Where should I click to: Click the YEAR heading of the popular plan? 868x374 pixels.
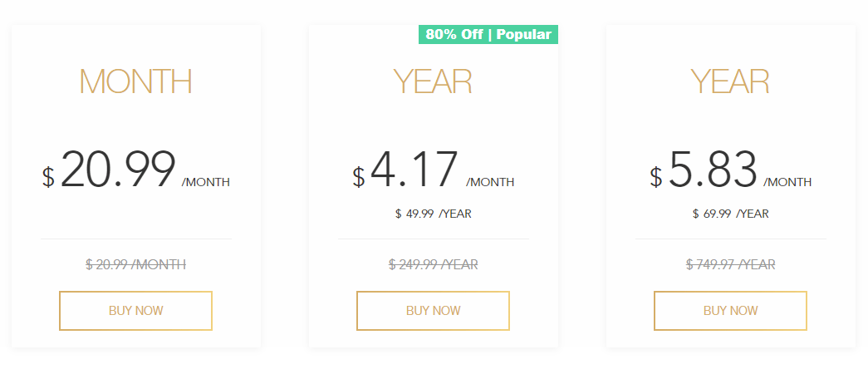(x=433, y=81)
